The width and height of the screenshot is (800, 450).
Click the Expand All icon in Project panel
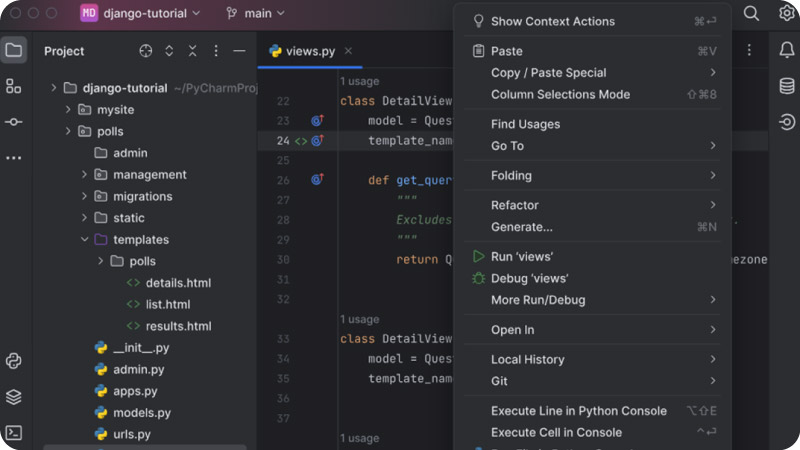tap(169, 51)
